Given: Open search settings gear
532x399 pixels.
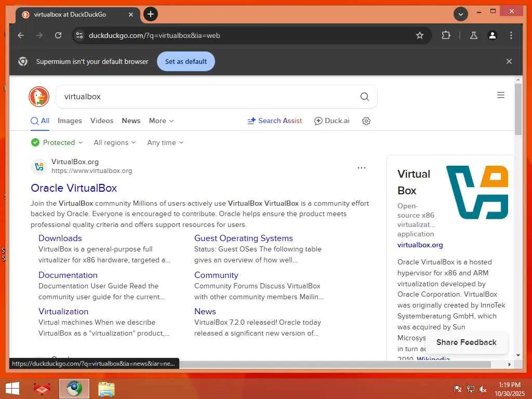Looking at the screenshot, I should click(x=366, y=121).
